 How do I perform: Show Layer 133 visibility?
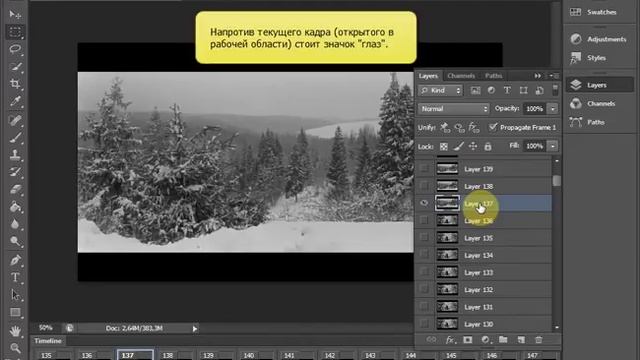424,272
